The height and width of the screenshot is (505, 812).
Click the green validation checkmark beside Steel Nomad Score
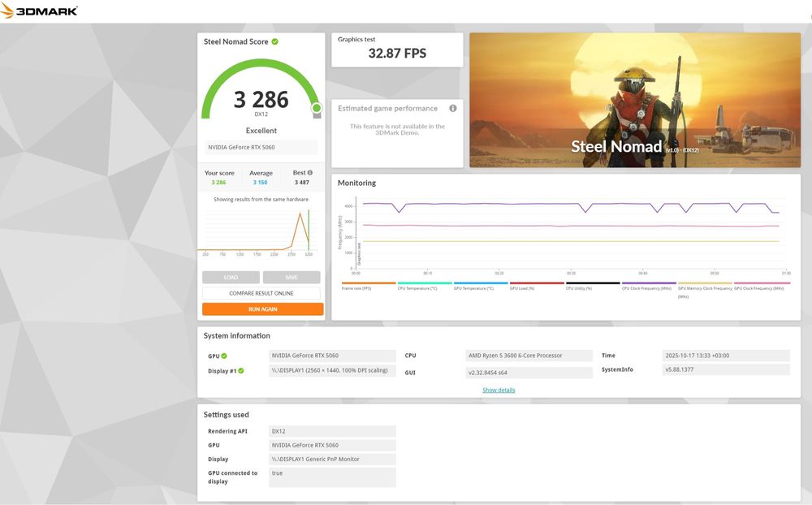click(275, 41)
